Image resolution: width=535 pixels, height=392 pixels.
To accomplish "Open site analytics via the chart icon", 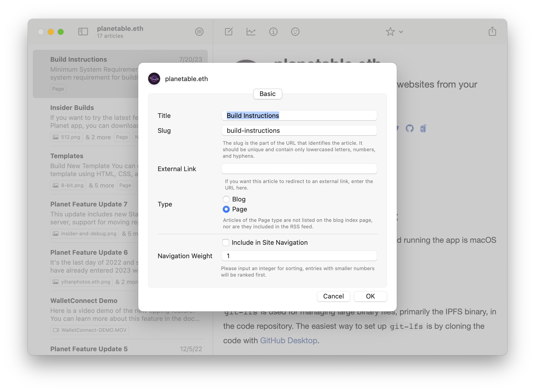I will point(251,32).
